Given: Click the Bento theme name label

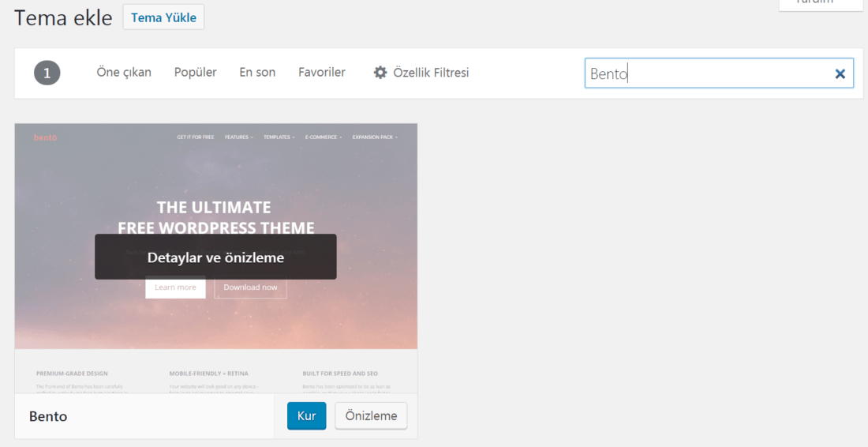Looking at the screenshot, I should 48,416.
